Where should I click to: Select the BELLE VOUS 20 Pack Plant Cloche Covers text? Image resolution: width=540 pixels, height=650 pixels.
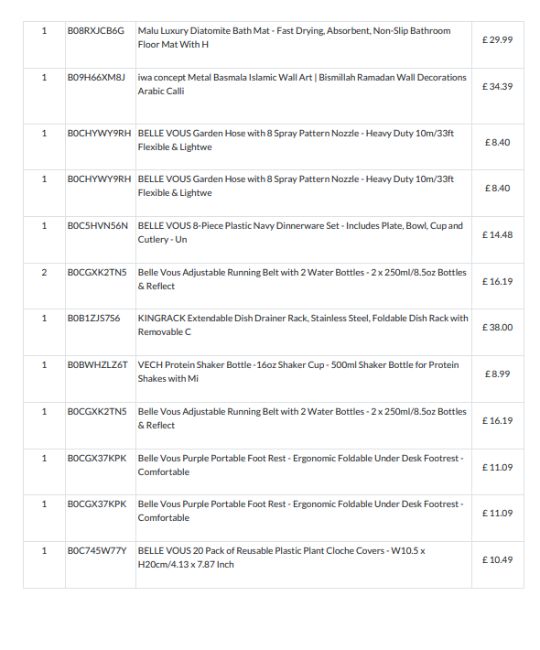click(281, 558)
